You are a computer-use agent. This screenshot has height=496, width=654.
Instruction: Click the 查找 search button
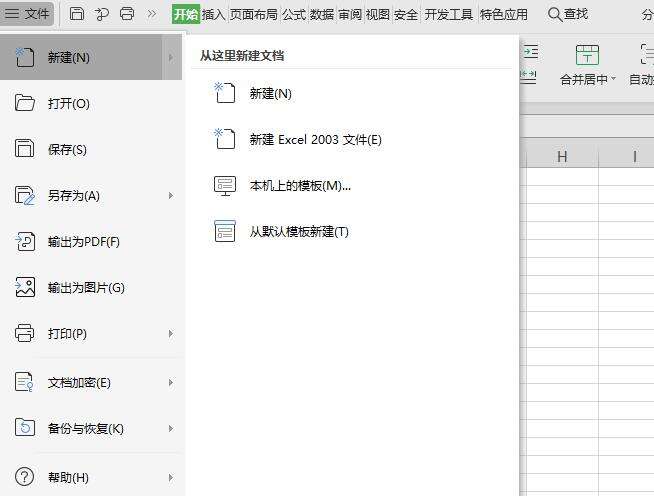click(568, 14)
